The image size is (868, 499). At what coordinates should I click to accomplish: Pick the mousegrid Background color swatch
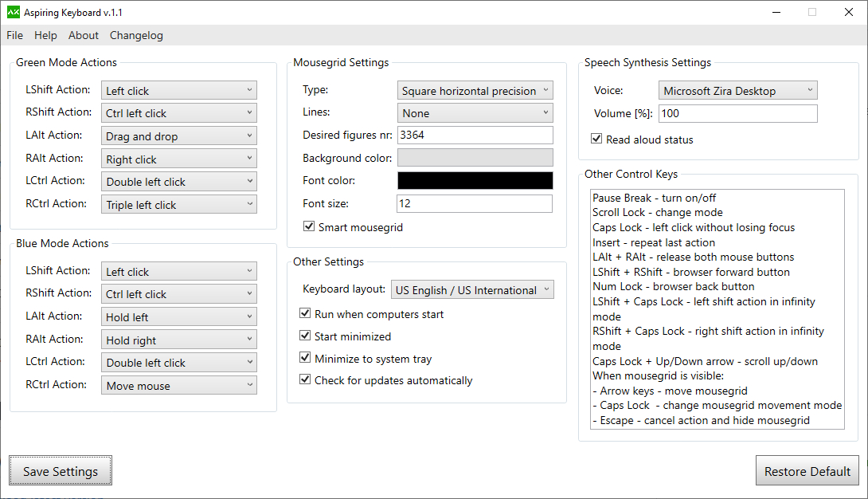[475, 157]
